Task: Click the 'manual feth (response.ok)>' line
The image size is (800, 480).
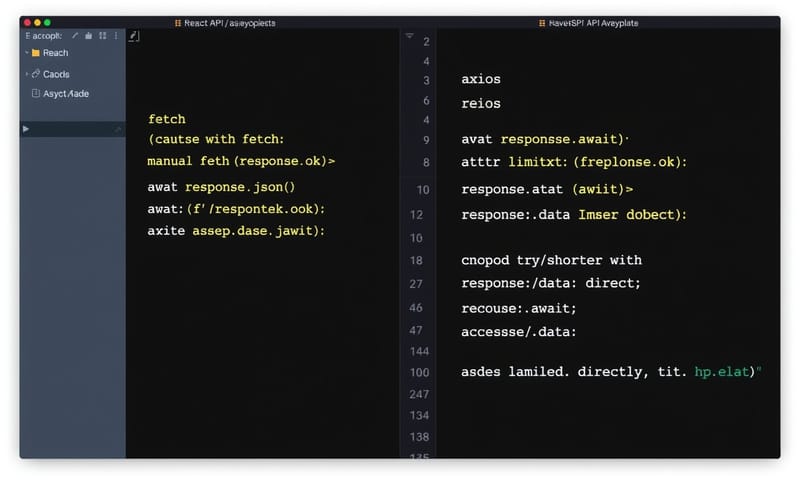Action: coord(241,161)
